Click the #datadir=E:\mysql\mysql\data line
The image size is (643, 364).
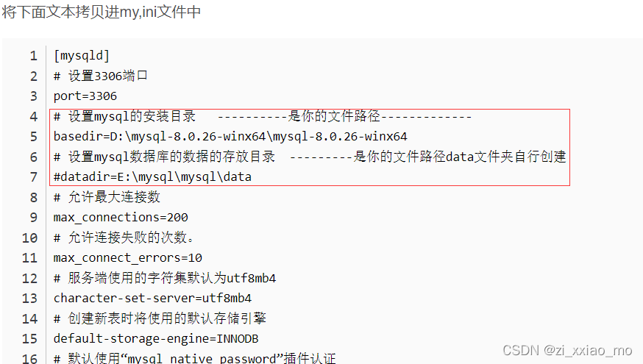(152, 177)
